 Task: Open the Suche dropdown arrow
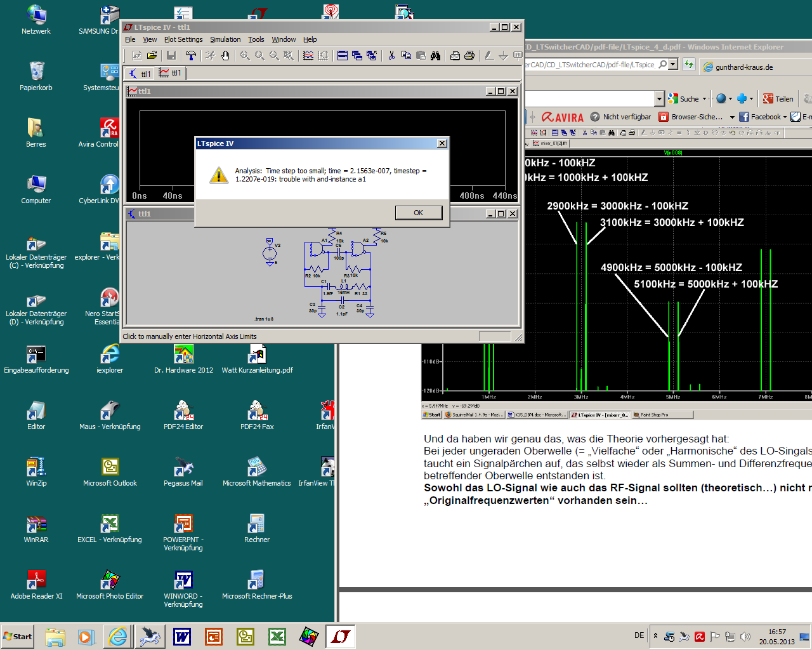(x=704, y=99)
